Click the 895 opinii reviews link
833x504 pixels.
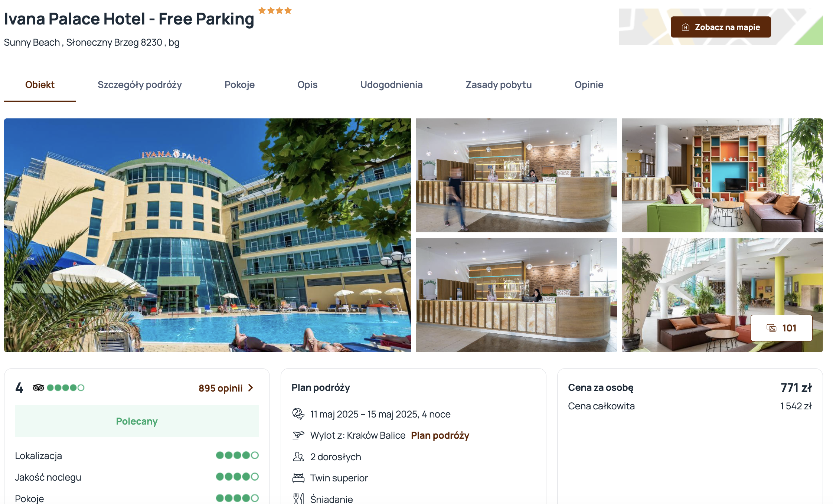tap(220, 388)
